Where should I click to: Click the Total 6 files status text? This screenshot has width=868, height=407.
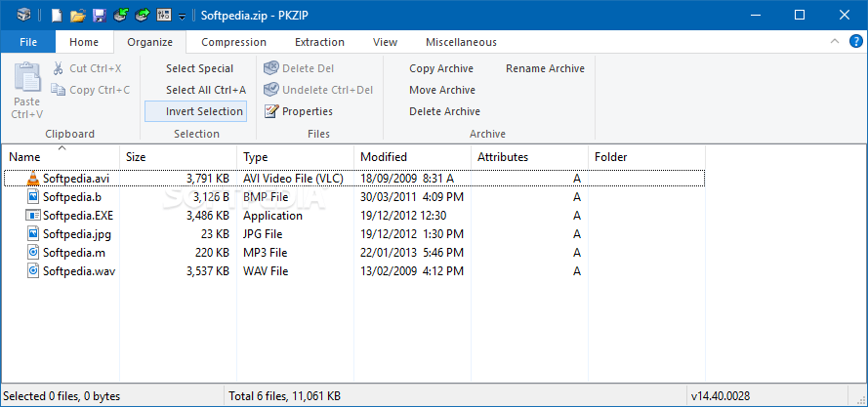[x=284, y=396]
